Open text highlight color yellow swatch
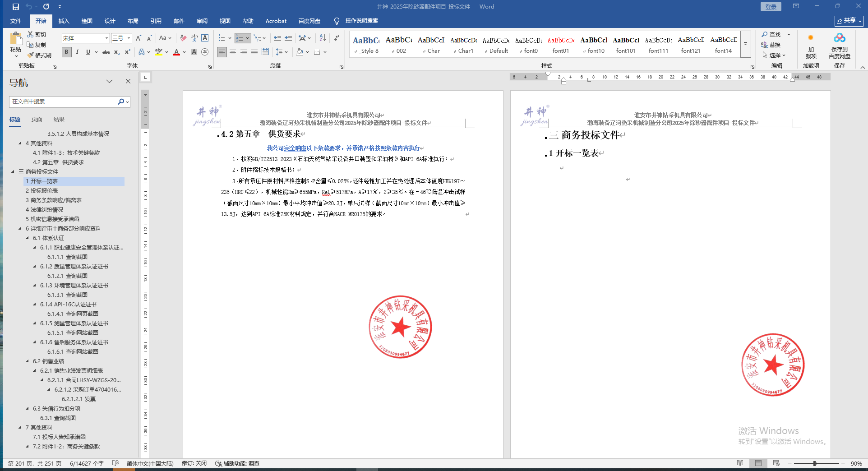This screenshot has width=868, height=471. [x=158, y=52]
